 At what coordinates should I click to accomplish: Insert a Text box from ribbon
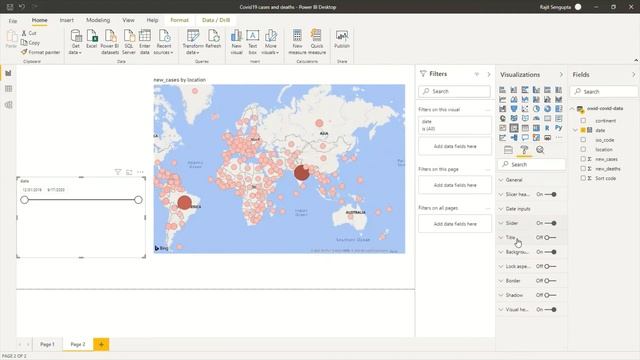coord(253,41)
